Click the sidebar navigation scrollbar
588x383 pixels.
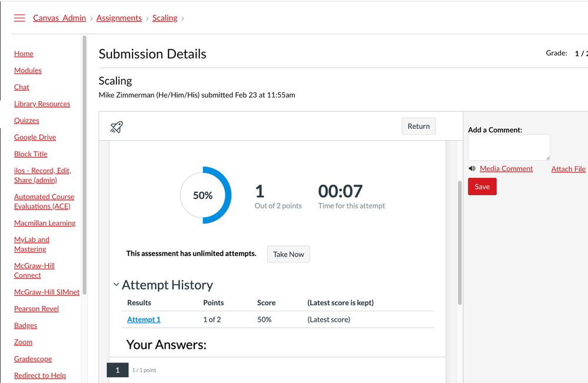pos(84,165)
